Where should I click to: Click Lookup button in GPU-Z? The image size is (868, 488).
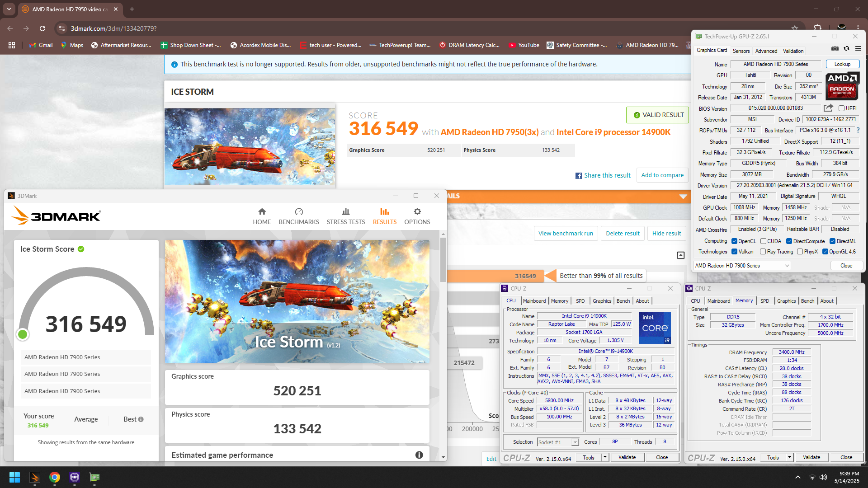pyautogui.click(x=843, y=64)
